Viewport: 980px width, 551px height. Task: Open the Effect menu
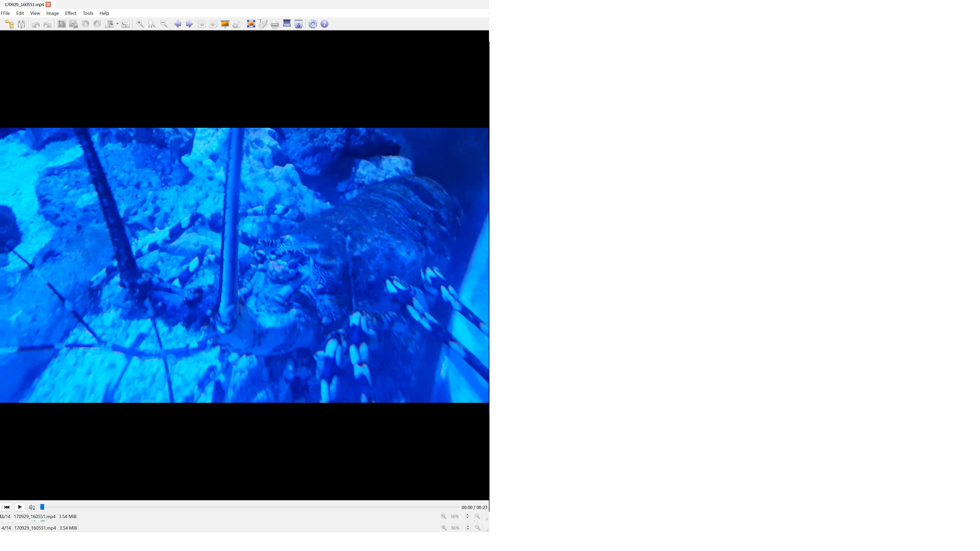pos(71,13)
